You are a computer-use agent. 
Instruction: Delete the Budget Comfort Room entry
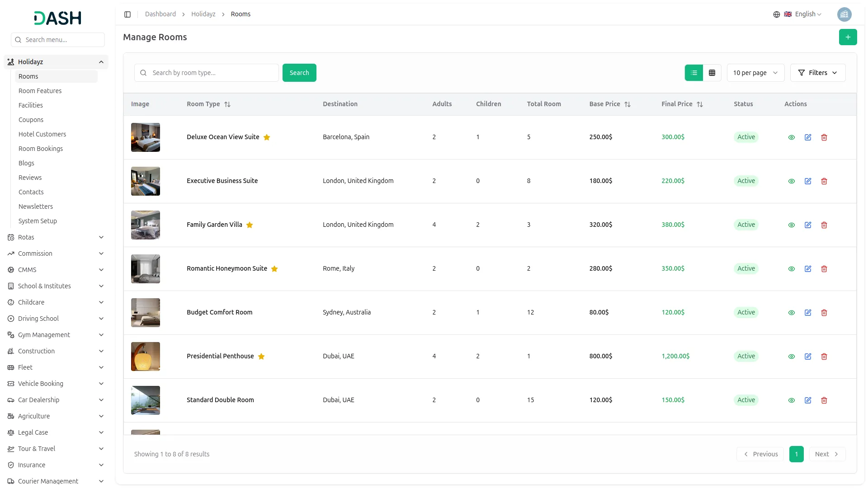(x=824, y=313)
